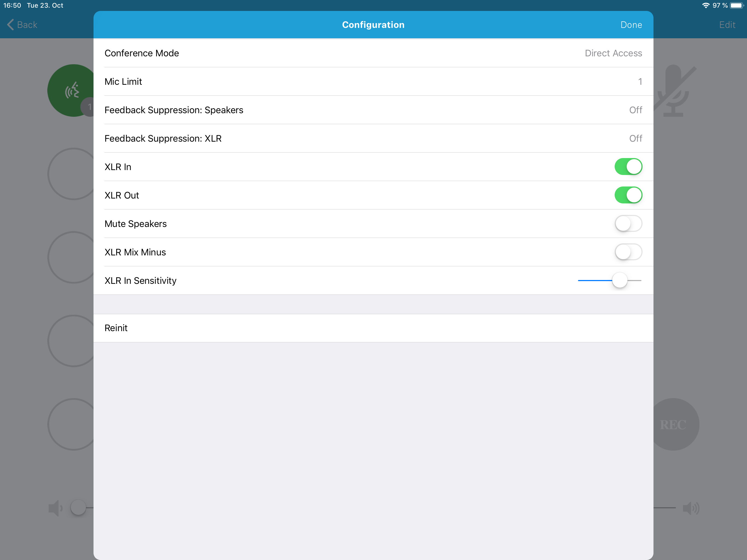Tap the Edit button in header
The image size is (747, 560).
pos(727,25)
